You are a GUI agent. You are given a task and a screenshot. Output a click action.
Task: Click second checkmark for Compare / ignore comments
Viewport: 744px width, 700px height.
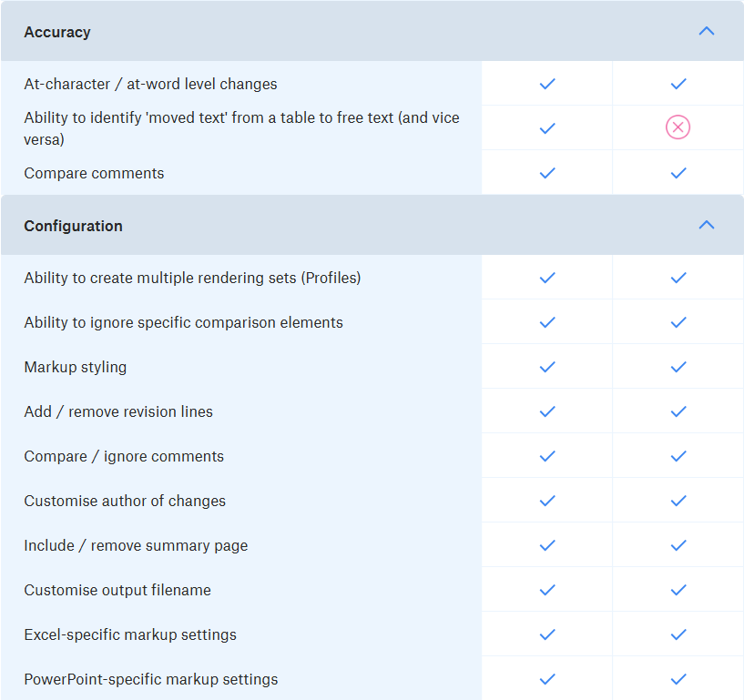678,456
